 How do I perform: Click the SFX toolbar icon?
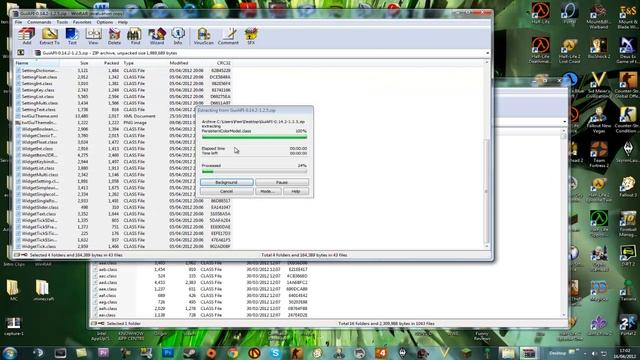pos(251,36)
